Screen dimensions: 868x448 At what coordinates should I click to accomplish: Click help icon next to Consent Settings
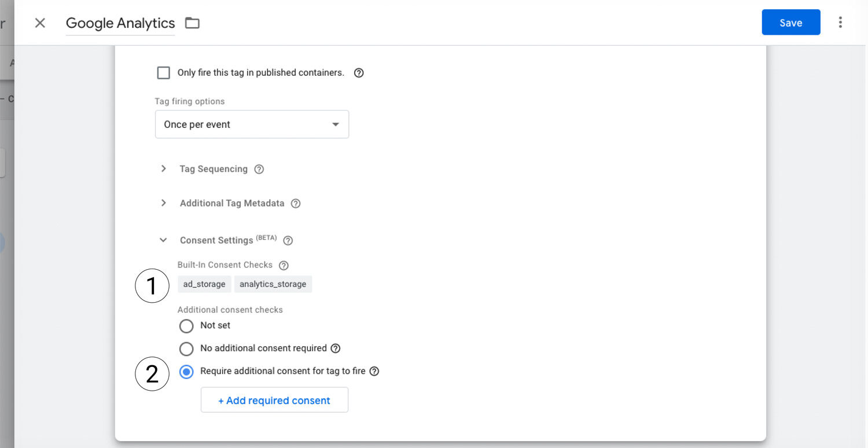(x=288, y=240)
